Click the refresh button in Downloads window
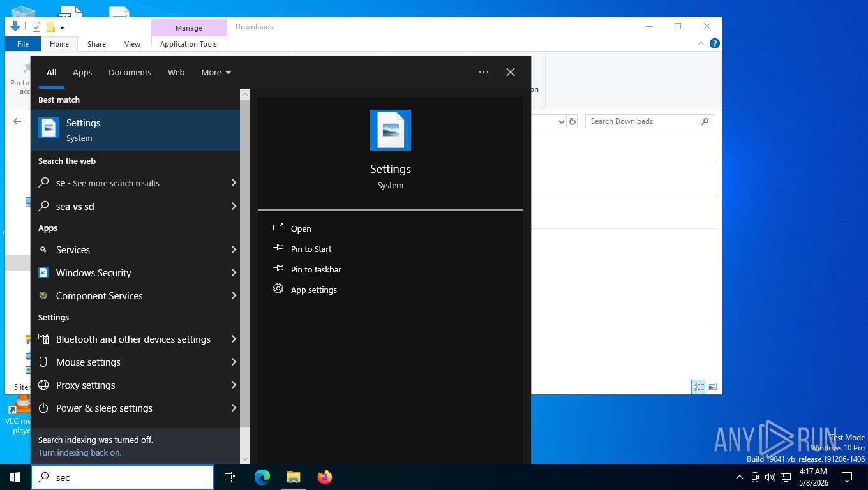Viewport: 868px width, 490px height. point(572,121)
